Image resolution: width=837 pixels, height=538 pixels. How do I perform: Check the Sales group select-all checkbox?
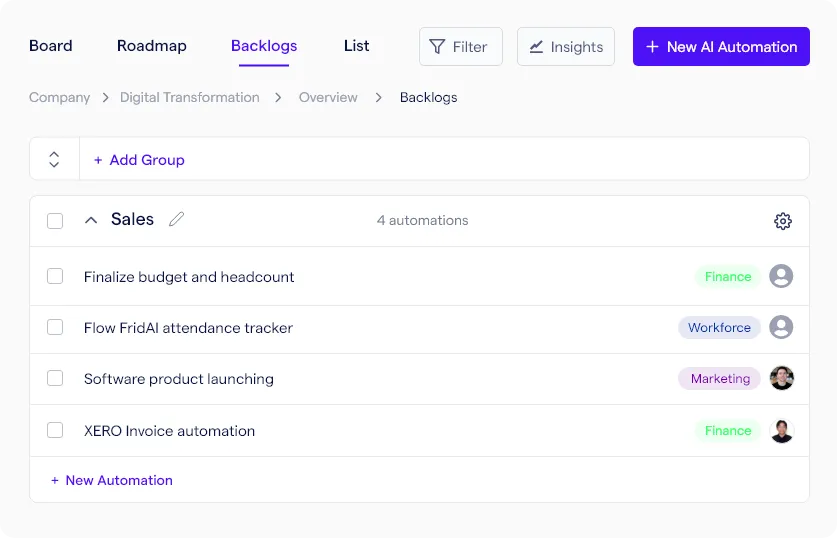[x=55, y=221]
